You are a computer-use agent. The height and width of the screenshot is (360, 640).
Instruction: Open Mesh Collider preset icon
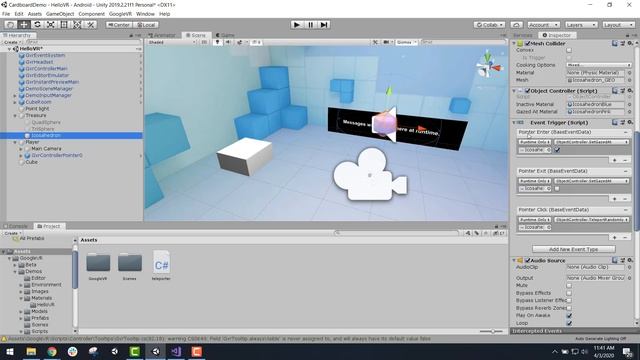[623, 43]
